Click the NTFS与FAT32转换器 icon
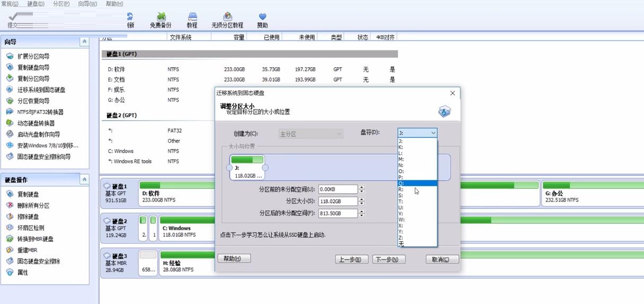Image resolution: width=644 pixels, height=304 pixels. 10,112
